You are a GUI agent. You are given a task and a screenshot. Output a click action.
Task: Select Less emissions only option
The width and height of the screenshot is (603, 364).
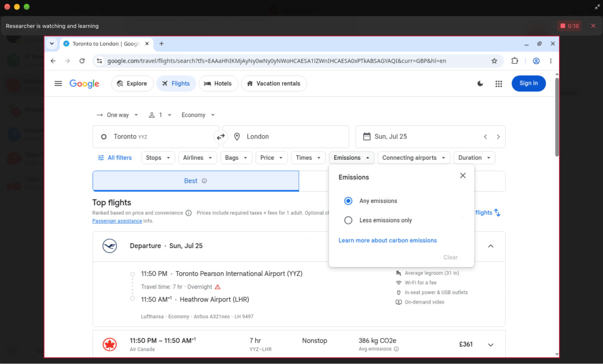coord(348,220)
